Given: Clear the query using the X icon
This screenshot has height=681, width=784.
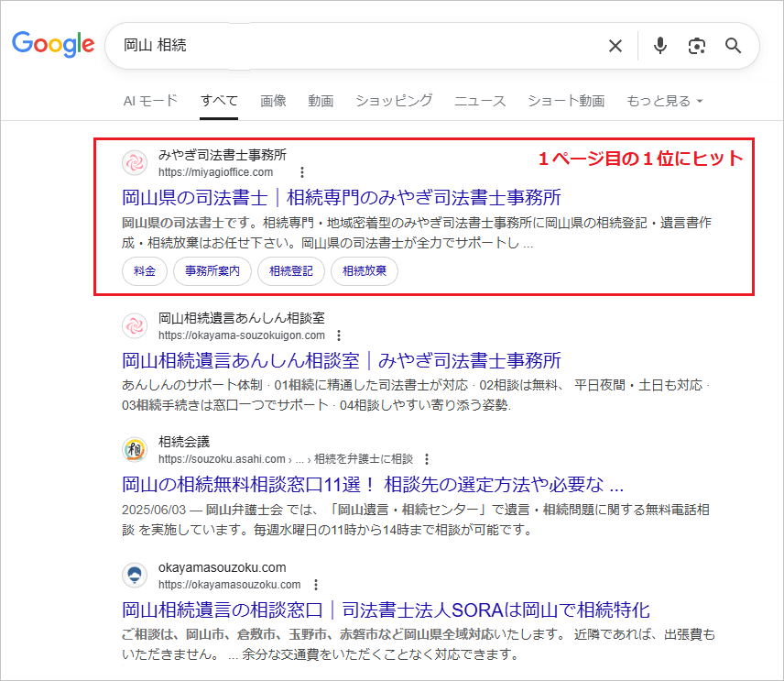Looking at the screenshot, I should tap(615, 46).
